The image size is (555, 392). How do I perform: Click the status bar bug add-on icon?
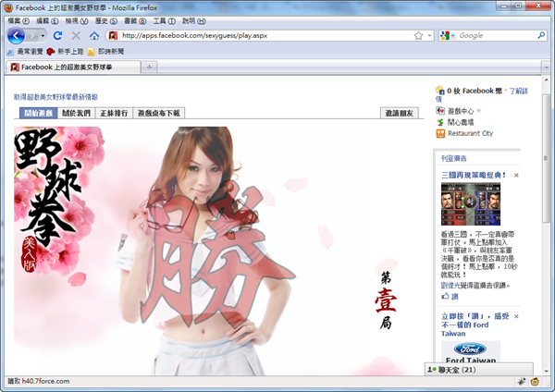[522, 382]
